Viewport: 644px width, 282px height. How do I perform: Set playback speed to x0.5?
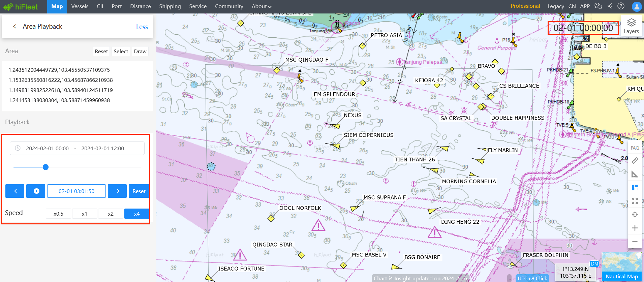click(58, 214)
